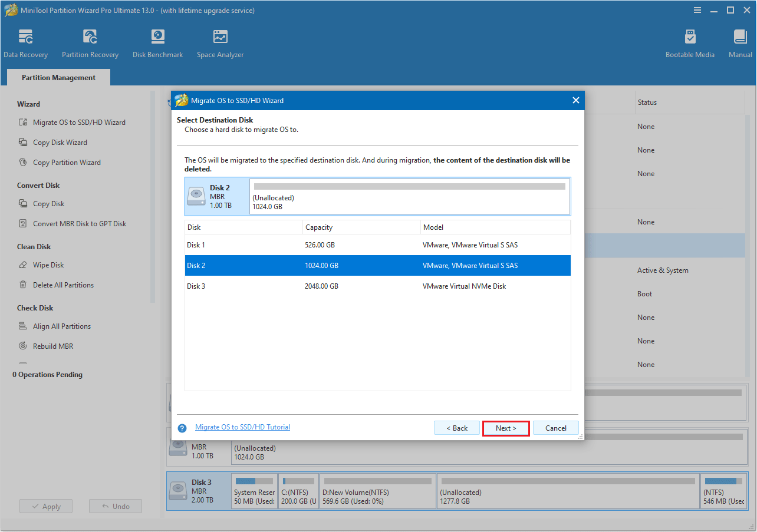The width and height of the screenshot is (757, 532).
Task: Launch Disk Benchmark
Action: pyautogui.click(x=157, y=42)
